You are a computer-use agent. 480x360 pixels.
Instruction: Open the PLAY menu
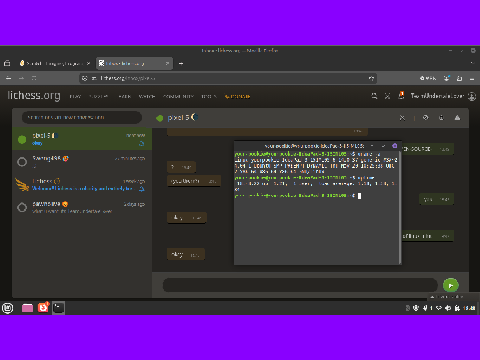(x=75, y=96)
